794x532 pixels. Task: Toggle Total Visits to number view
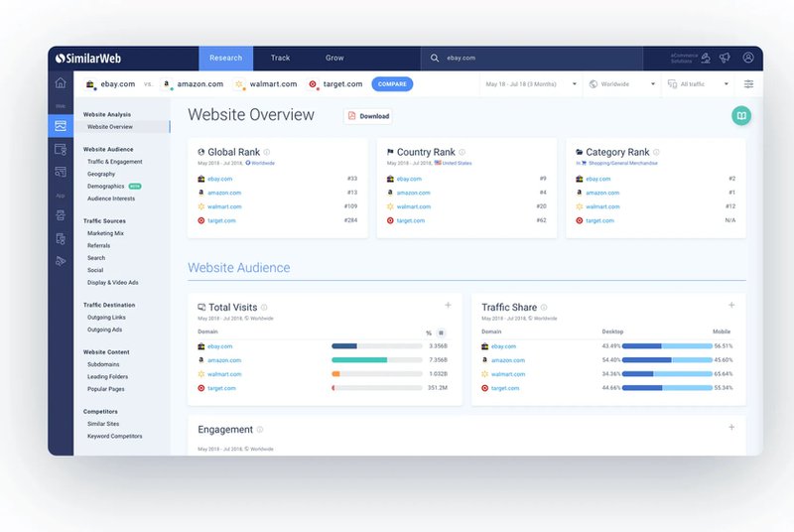(x=443, y=332)
